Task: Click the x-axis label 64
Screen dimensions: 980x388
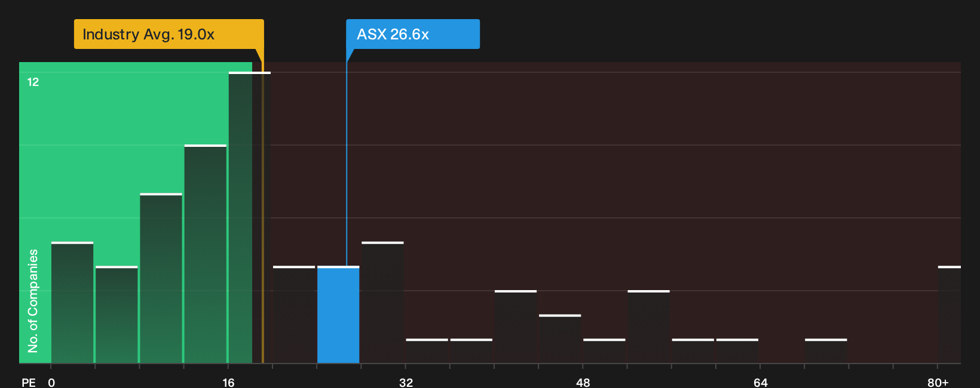Action: [x=760, y=382]
